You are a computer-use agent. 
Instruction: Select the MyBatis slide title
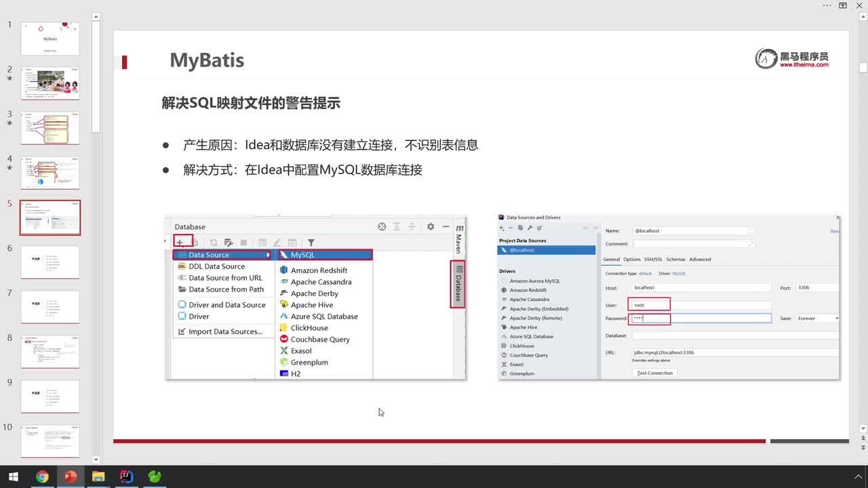(207, 60)
